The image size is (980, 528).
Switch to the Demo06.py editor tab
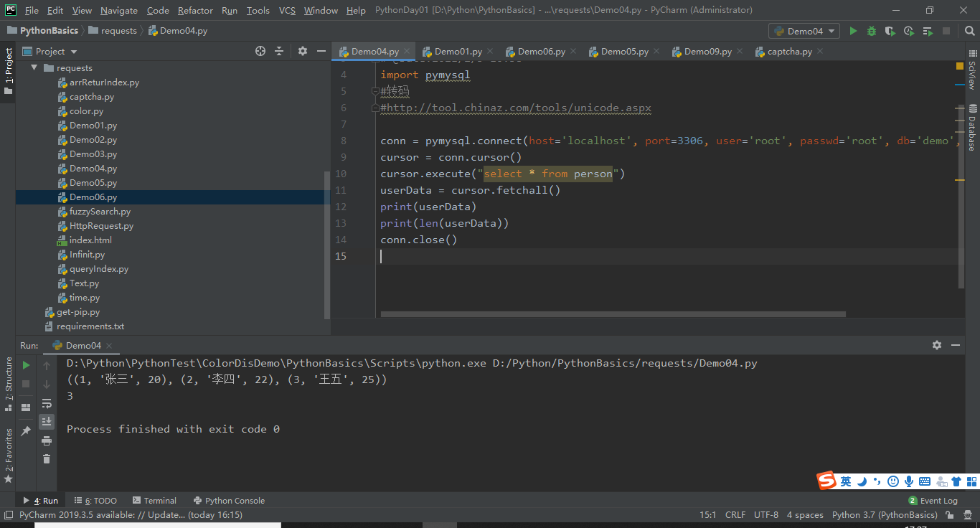coord(541,51)
